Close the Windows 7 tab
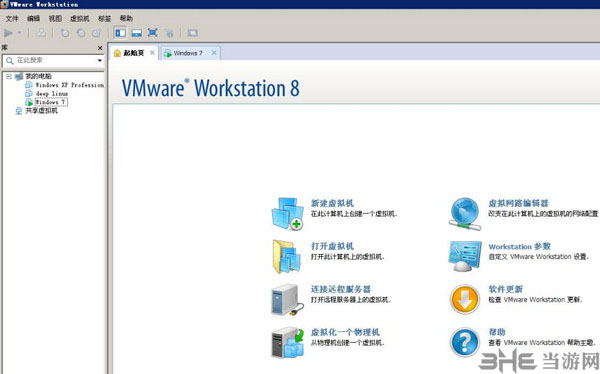Image resolution: width=600 pixels, height=374 pixels. pyautogui.click(x=214, y=53)
